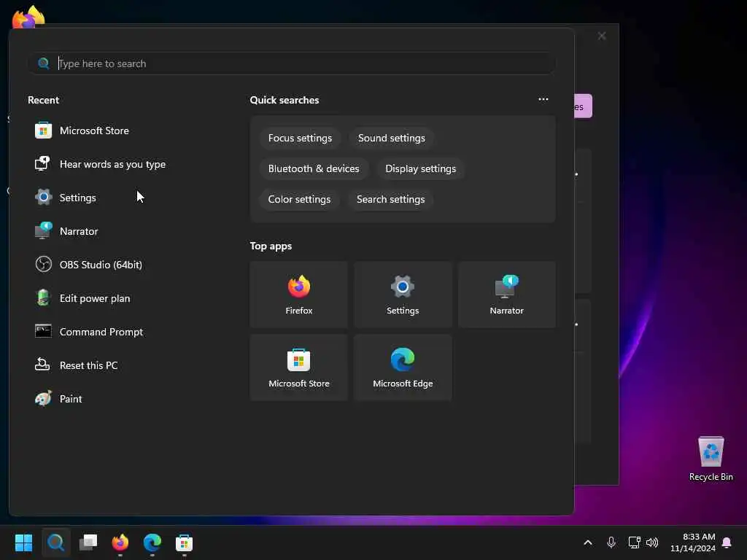The image size is (747, 560).
Task: Open Microsoft Store tile in Top apps
Action: [x=298, y=367]
